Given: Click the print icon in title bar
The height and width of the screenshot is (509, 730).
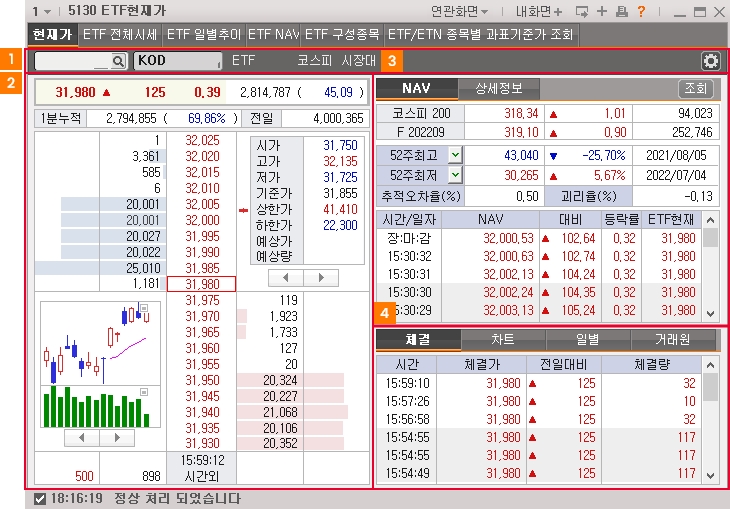Looking at the screenshot, I should coord(622,11).
